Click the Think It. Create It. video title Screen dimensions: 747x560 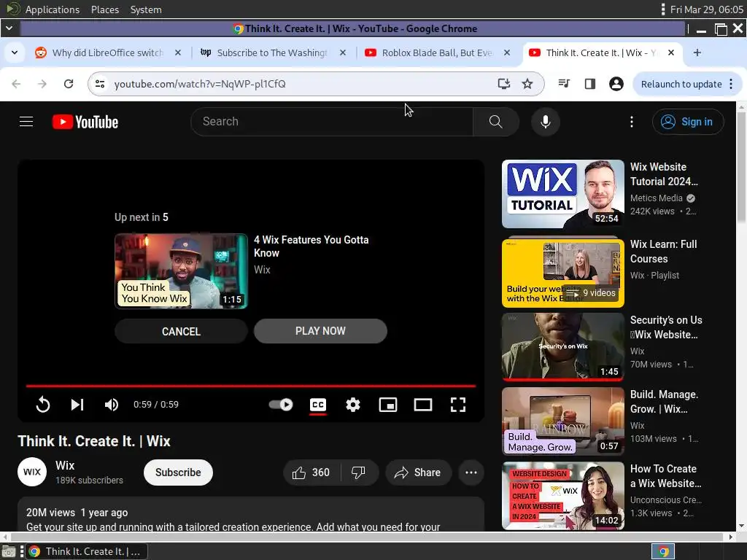point(94,441)
